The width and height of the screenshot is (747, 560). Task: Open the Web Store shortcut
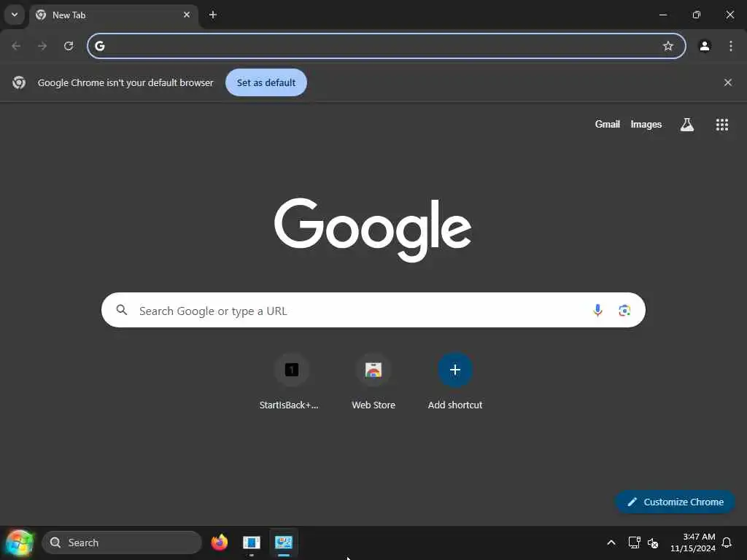(x=373, y=382)
